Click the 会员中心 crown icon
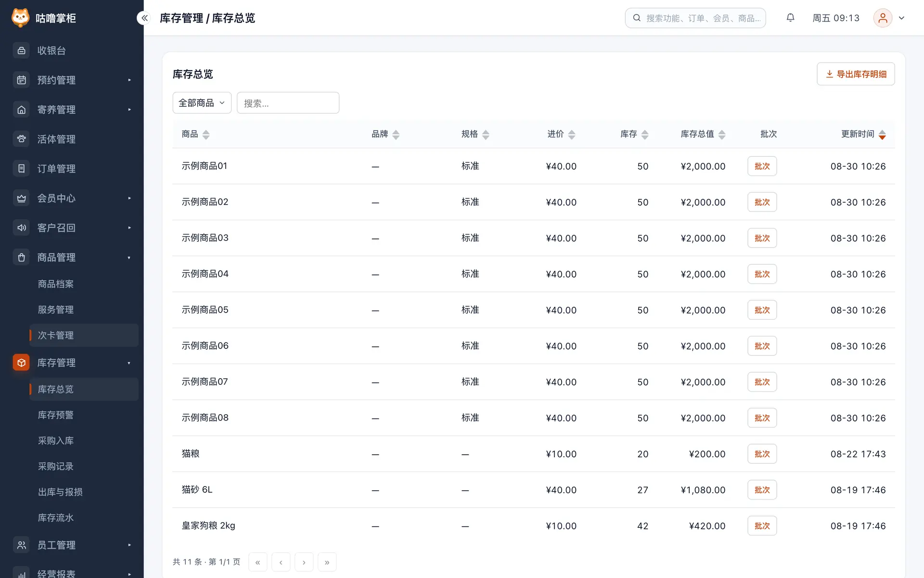 (21, 198)
